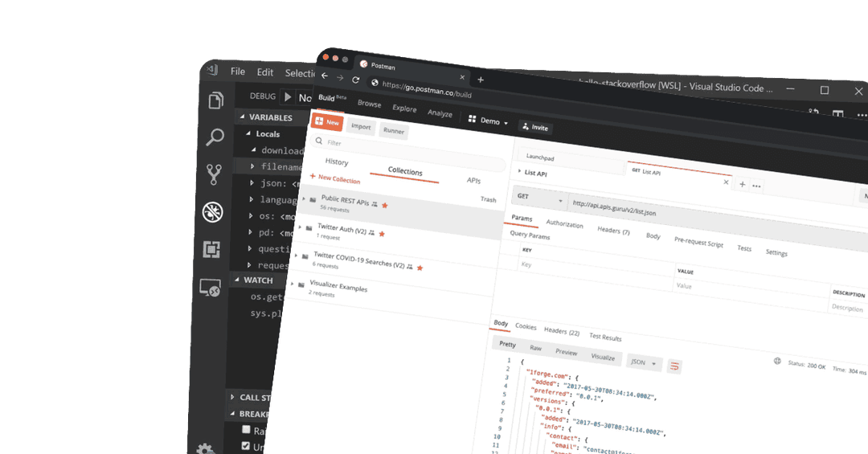Close the Postman browser tab
Image resolution: width=868 pixels, height=454 pixels.
click(x=462, y=77)
